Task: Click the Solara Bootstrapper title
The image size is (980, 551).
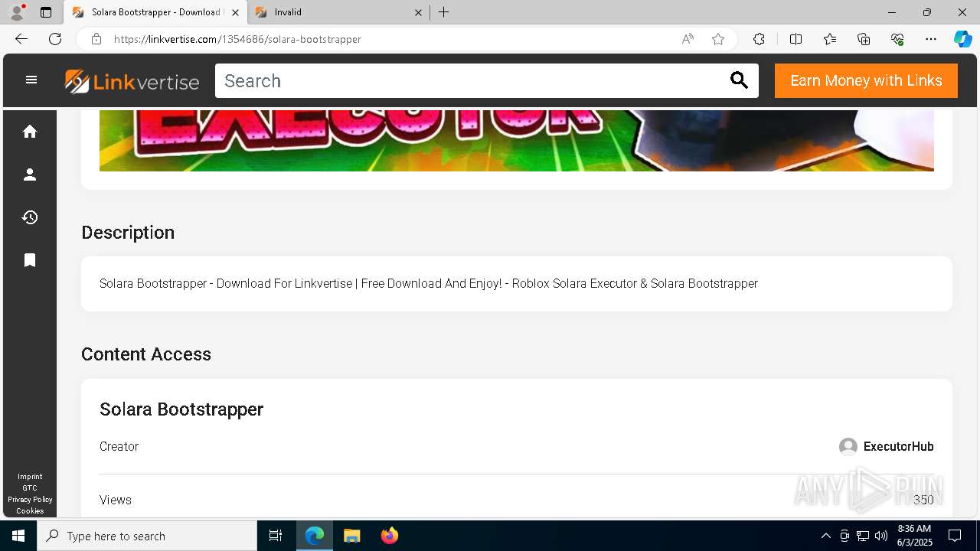Action: (x=181, y=409)
